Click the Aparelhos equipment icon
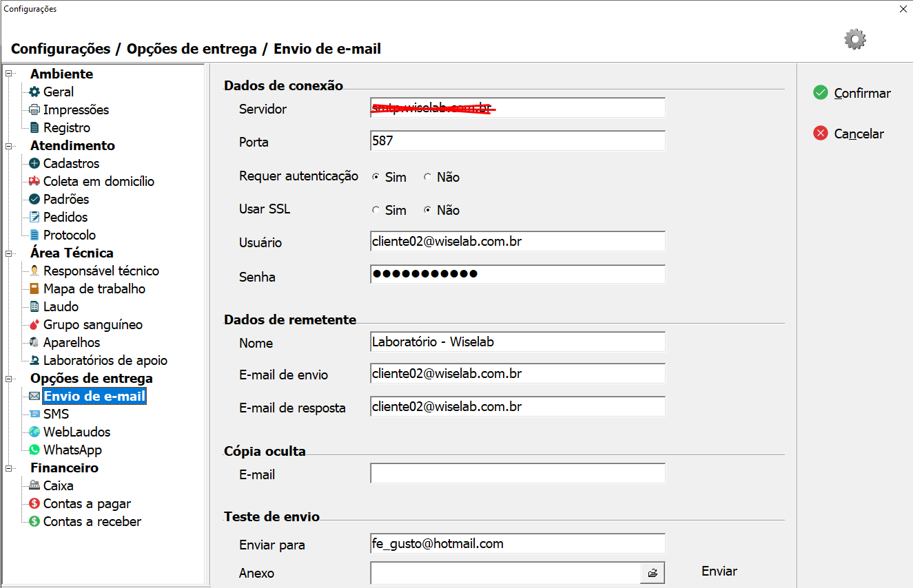 [34, 342]
